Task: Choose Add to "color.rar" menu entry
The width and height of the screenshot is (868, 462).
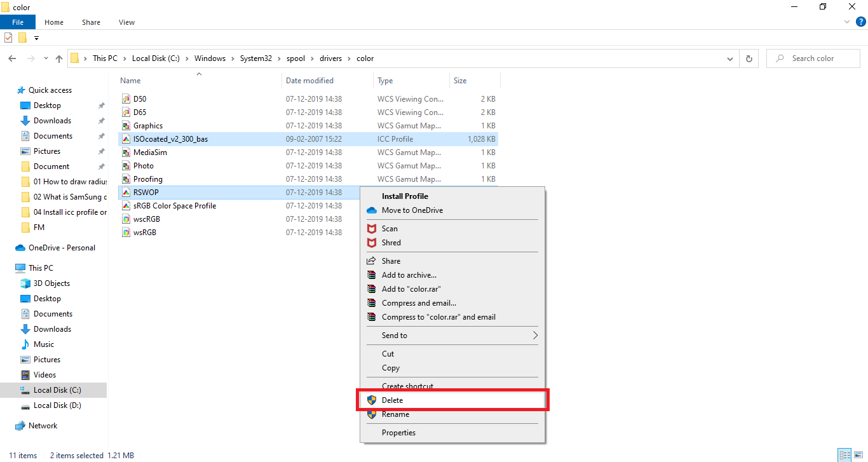Action: [x=452, y=289]
